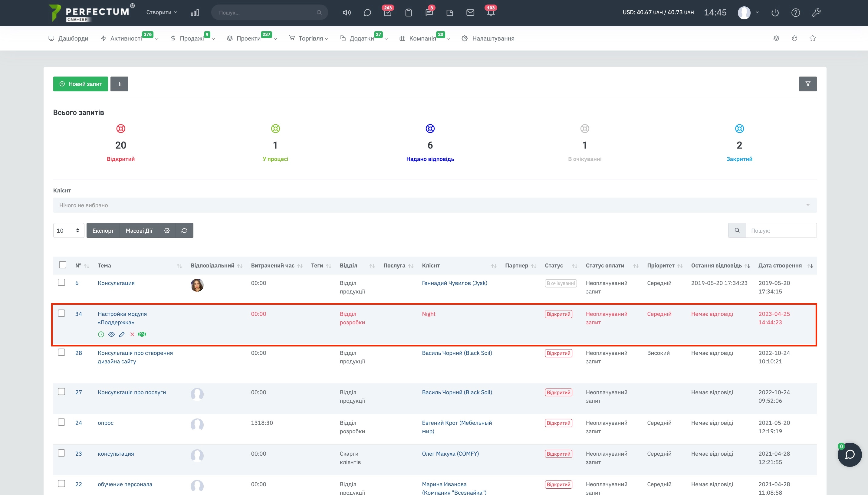Click the chart summary button next to Новий запит

coord(119,84)
